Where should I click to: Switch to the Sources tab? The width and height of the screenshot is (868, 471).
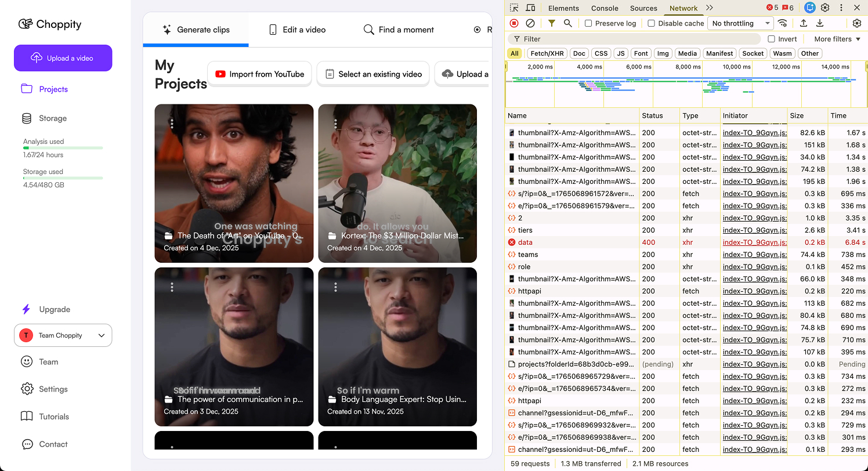pyautogui.click(x=643, y=8)
